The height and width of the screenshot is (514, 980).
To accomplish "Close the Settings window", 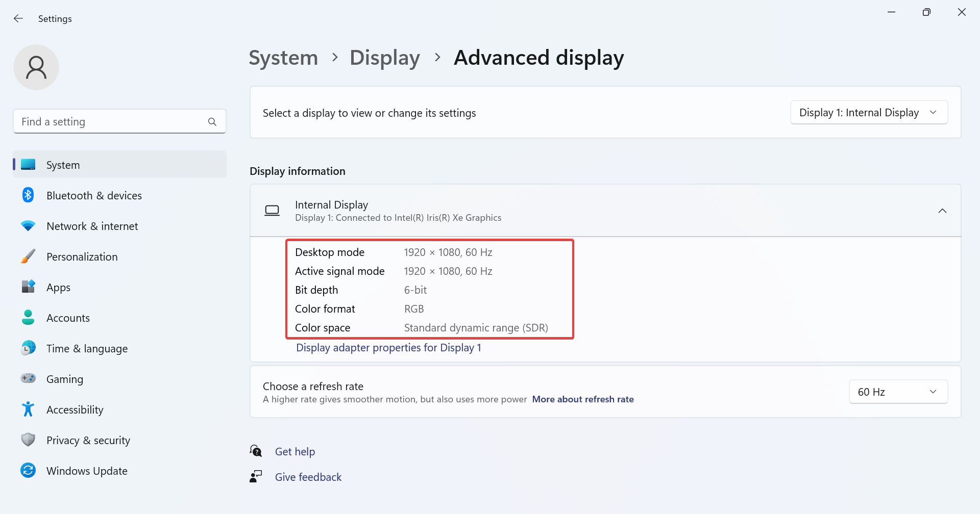I will (x=962, y=12).
